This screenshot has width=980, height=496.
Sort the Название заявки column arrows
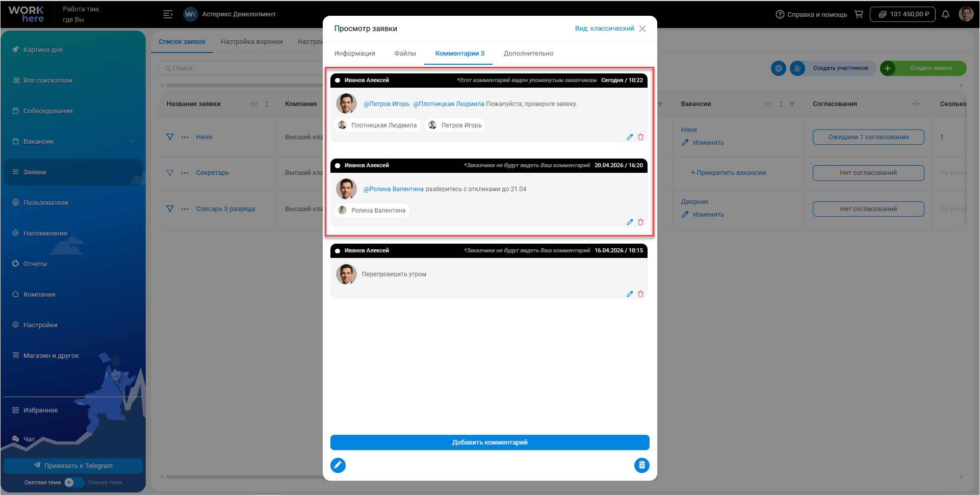[x=267, y=104]
